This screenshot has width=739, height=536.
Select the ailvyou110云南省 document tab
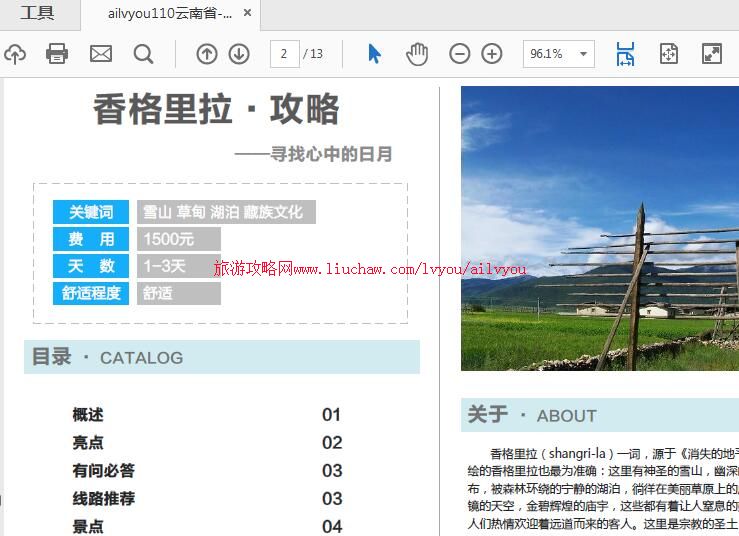point(170,14)
